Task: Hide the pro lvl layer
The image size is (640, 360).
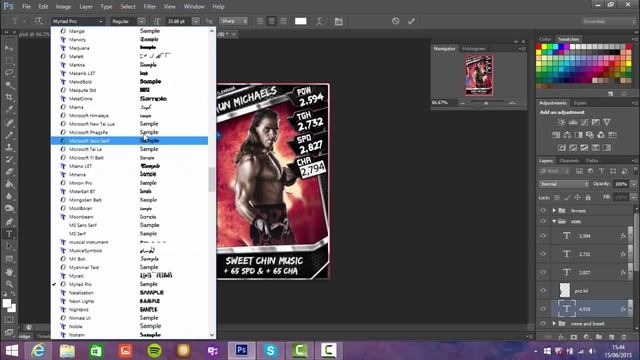Action: 543,291
